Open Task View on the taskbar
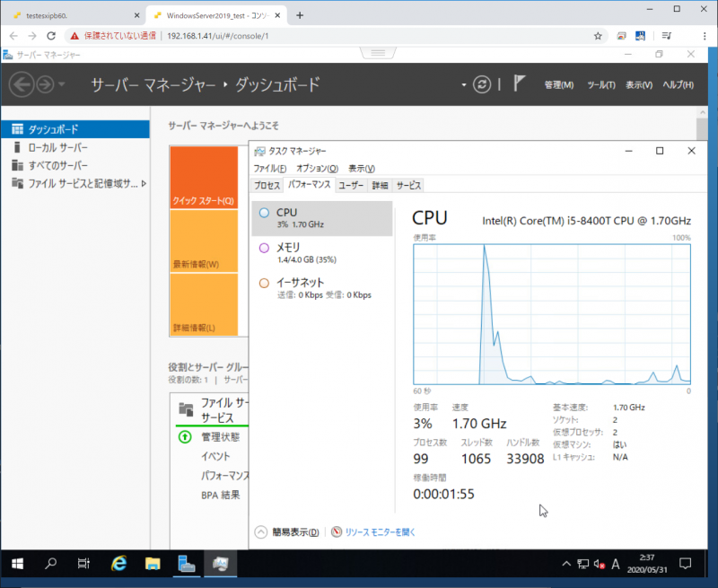This screenshot has width=718, height=588. 83,564
